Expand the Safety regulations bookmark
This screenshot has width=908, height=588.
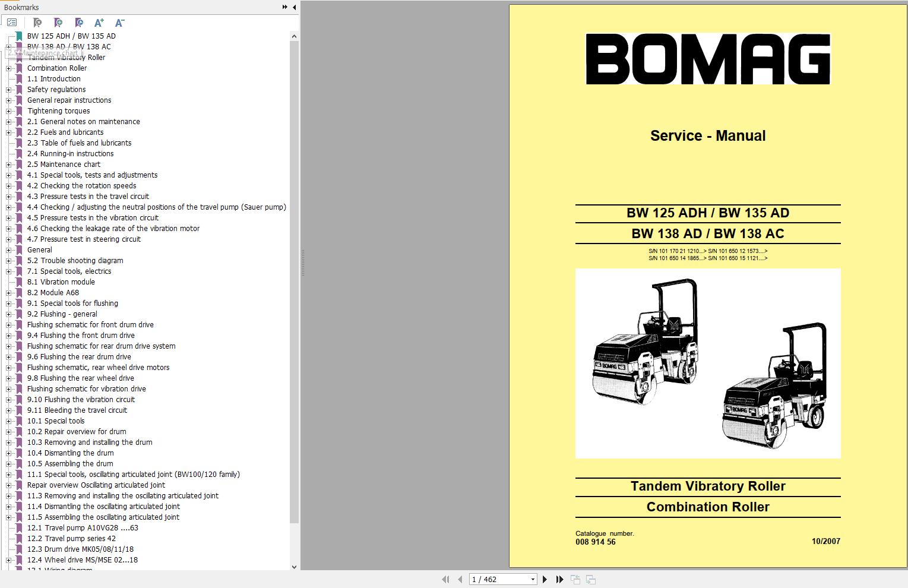pos(7,90)
